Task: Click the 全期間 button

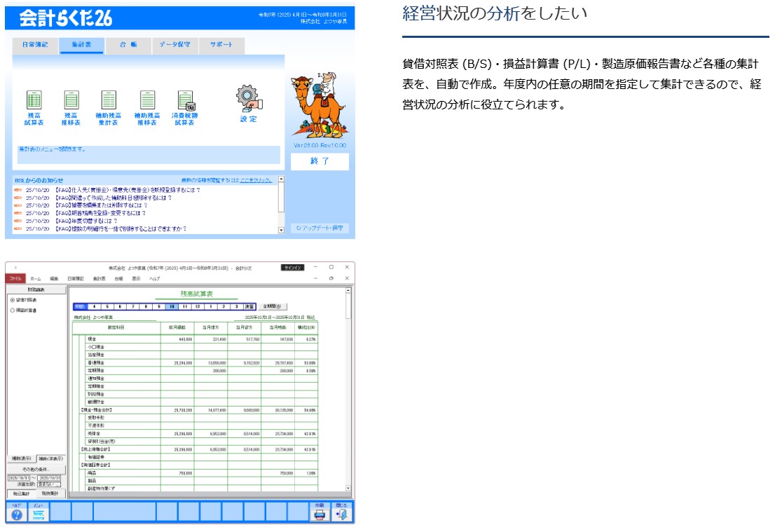Action: point(271,306)
